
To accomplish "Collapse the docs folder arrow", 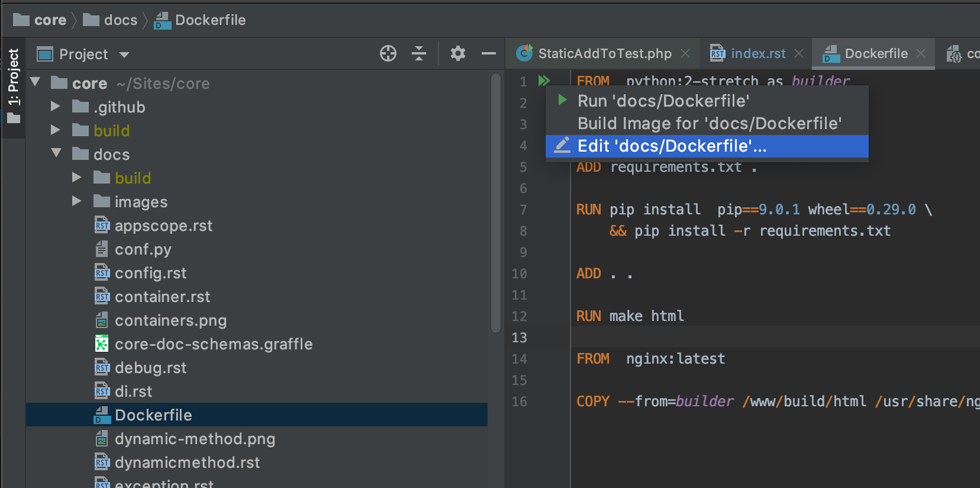I will 56,153.
